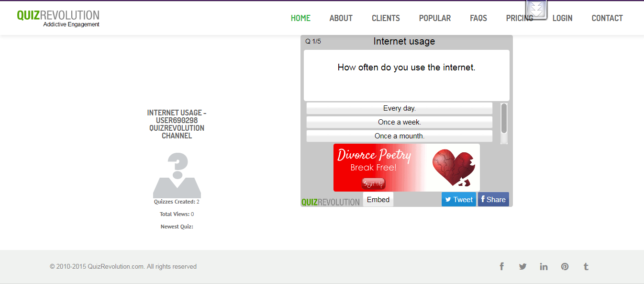644x284 pixels.
Task: Open the Pinterest icon in footer
Action: [x=565, y=267]
